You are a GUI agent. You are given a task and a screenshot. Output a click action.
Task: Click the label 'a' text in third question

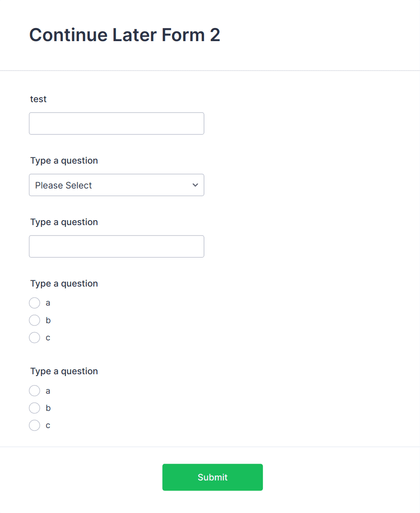click(x=48, y=303)
